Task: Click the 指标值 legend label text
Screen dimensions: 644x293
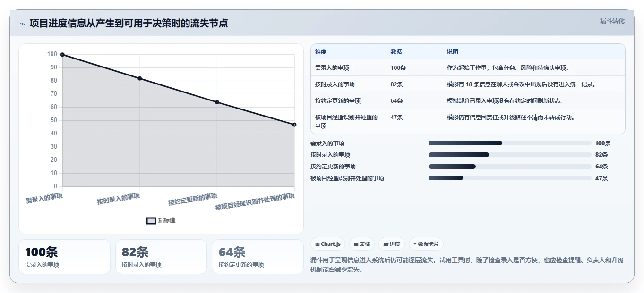Action: point(167,220)
